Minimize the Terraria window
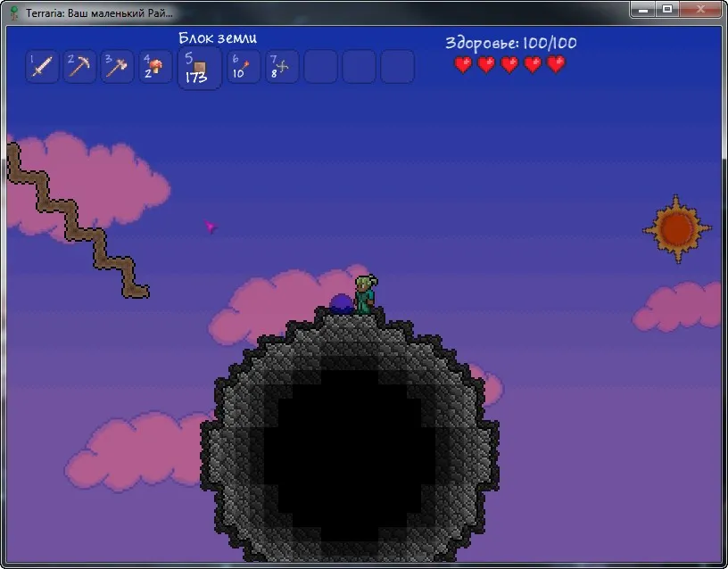Screen dimensions: 728x569 tap(643, 9)
